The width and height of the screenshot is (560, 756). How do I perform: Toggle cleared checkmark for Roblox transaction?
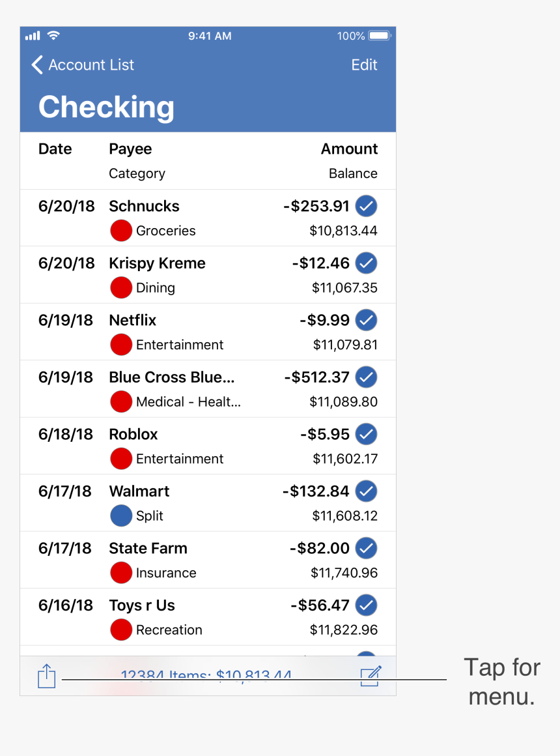(367, 435)
